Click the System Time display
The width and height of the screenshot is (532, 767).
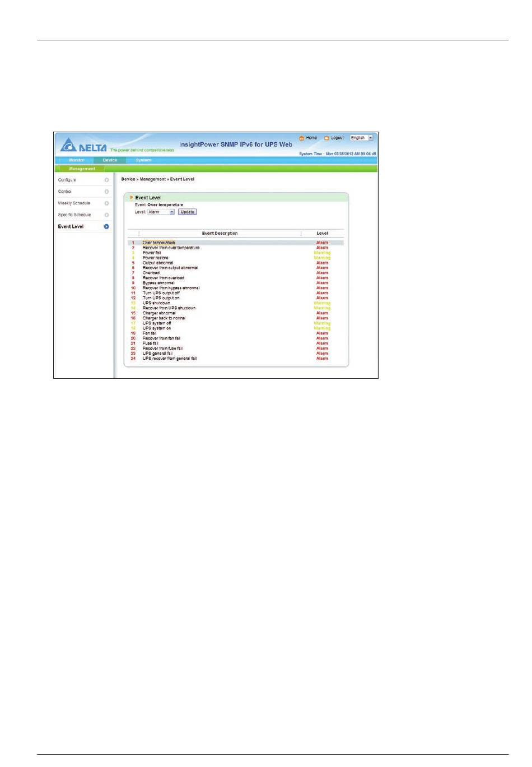click(338, 154)
